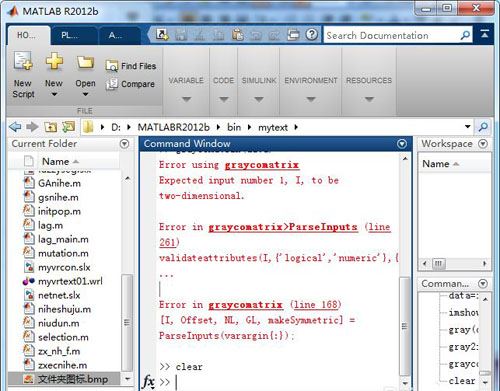Screen dimensions: 500x391
Task: Expand the SIMULINK section dropdown
Action: coord(259,99)
